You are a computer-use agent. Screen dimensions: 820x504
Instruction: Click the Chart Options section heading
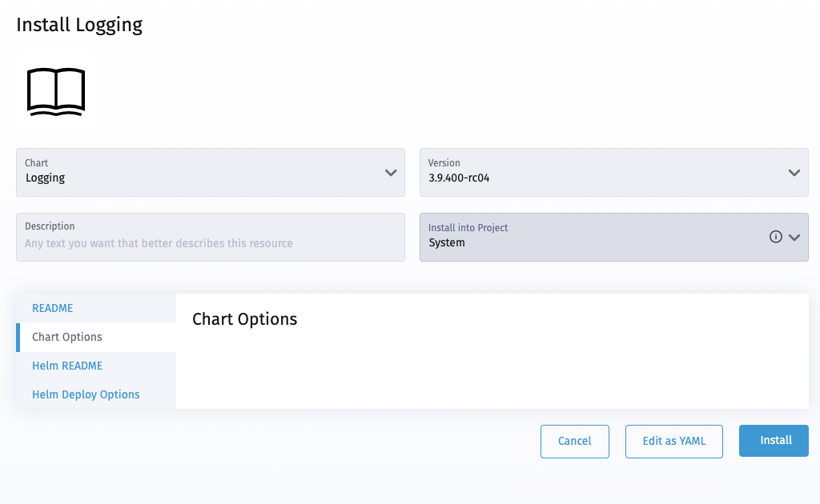243,318
